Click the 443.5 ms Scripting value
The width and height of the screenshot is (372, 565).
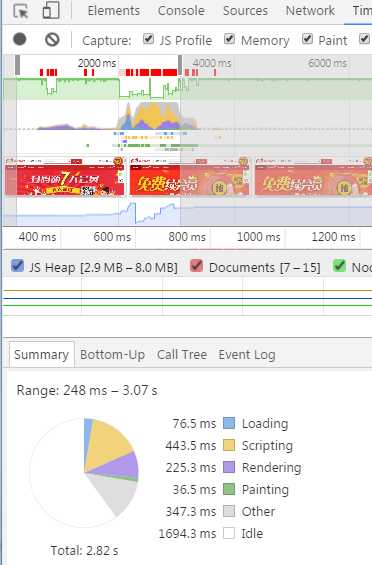pyautogui.click(x=191, y=445)
